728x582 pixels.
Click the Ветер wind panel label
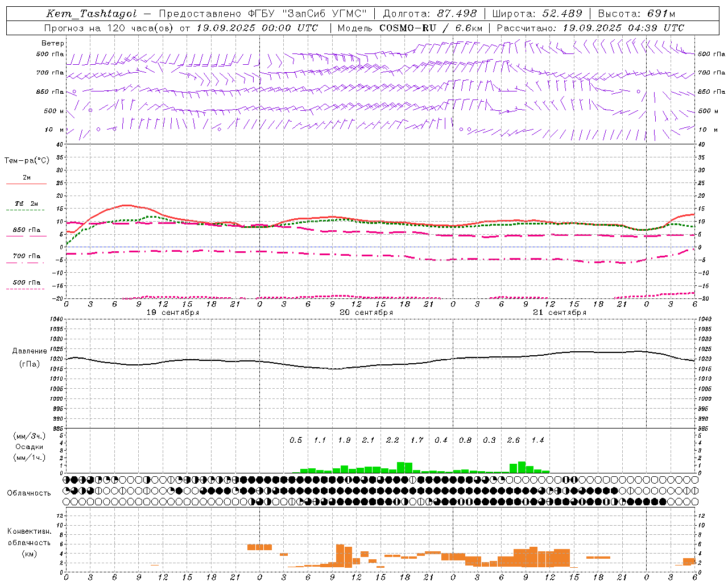coord(53,43)
